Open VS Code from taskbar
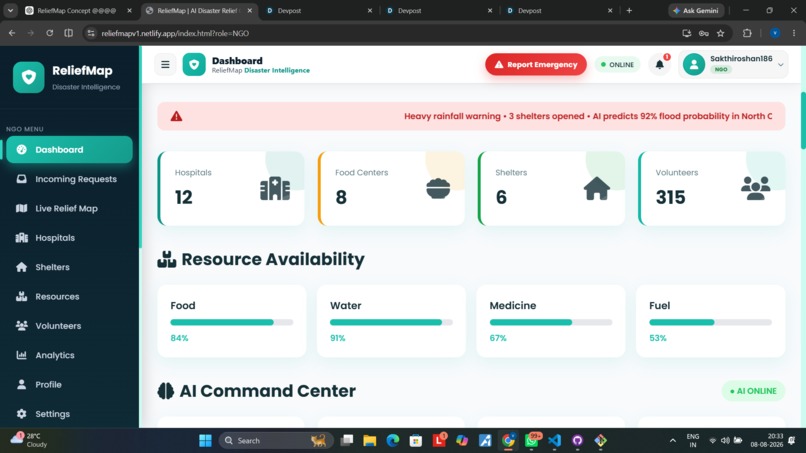The width and height of the screenshot is (806, 453). point(554,441)
